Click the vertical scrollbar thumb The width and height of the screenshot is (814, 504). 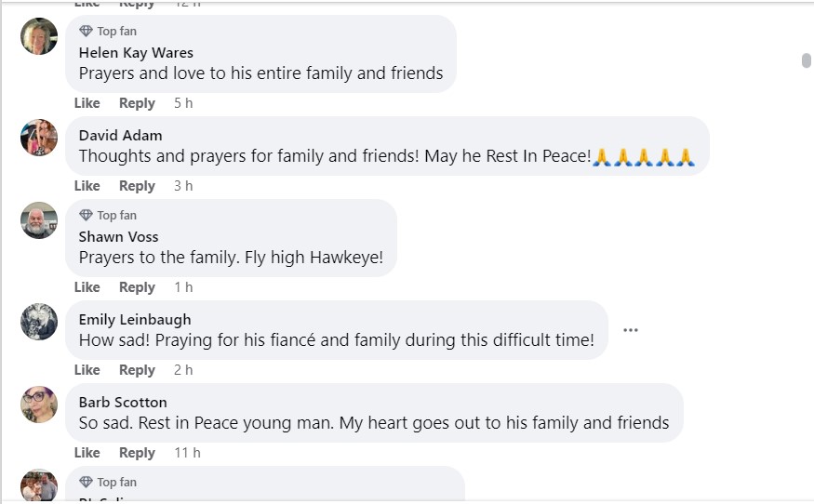806,60
